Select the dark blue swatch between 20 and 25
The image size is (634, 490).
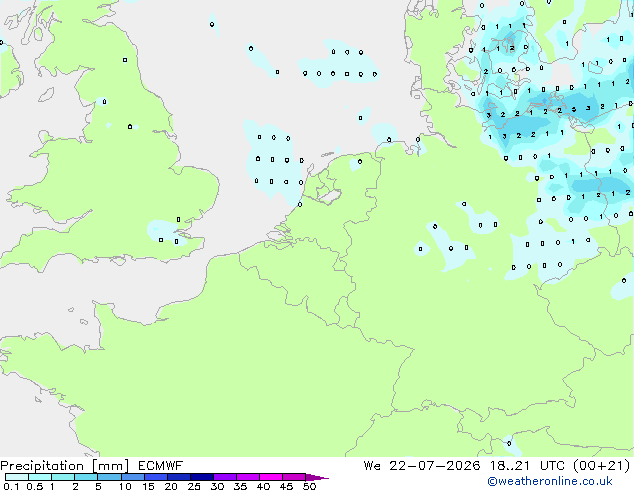point(179,477)
